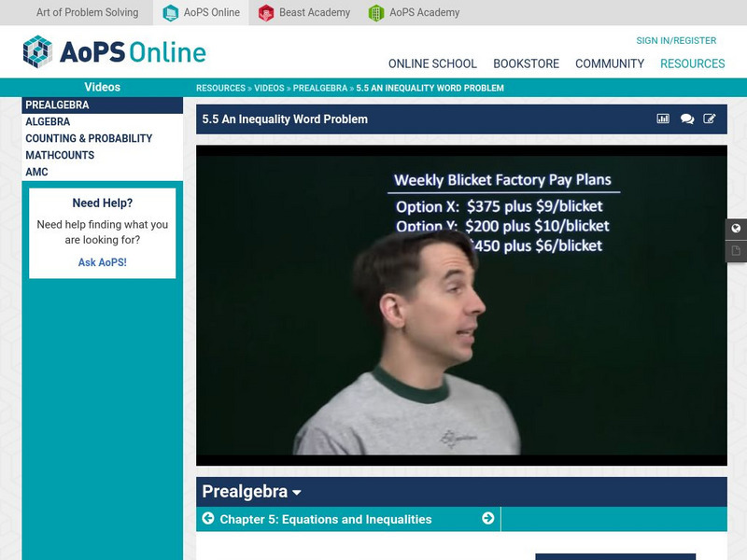This screenshot has height=560, width=747.
Task: Click the AoPS Academy green icon
Action: pos(376,13)
